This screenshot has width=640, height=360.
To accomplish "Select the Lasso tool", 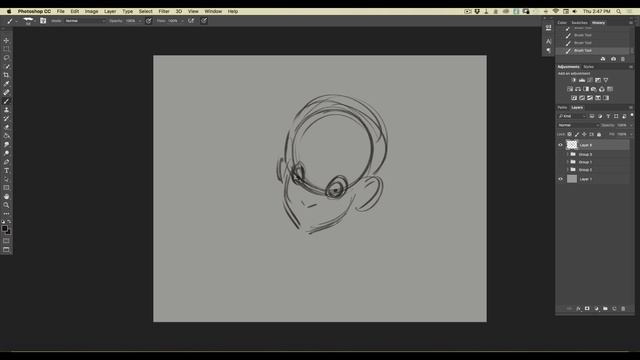I will (x=6, y=58).
